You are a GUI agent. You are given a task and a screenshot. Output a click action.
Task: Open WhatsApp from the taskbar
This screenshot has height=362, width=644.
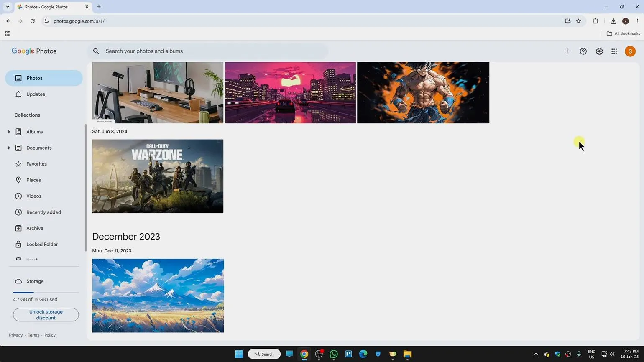point(334,354)
